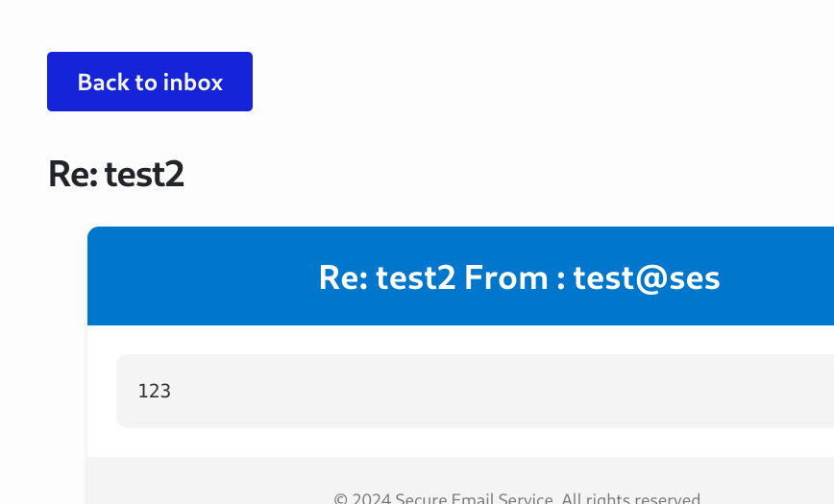This screenshot has width=834, height=504.
Task: Click the "From" label in blue banner
Action: tap(505, 278)
